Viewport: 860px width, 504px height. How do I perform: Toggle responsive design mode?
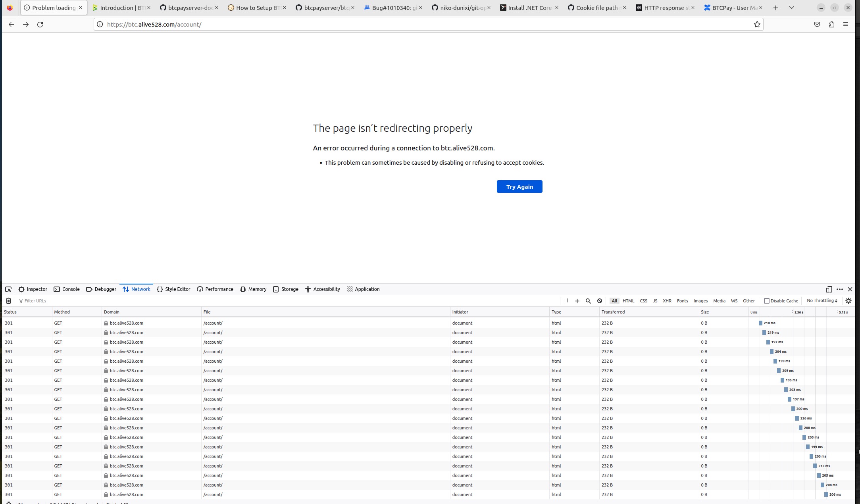point(829,289)
